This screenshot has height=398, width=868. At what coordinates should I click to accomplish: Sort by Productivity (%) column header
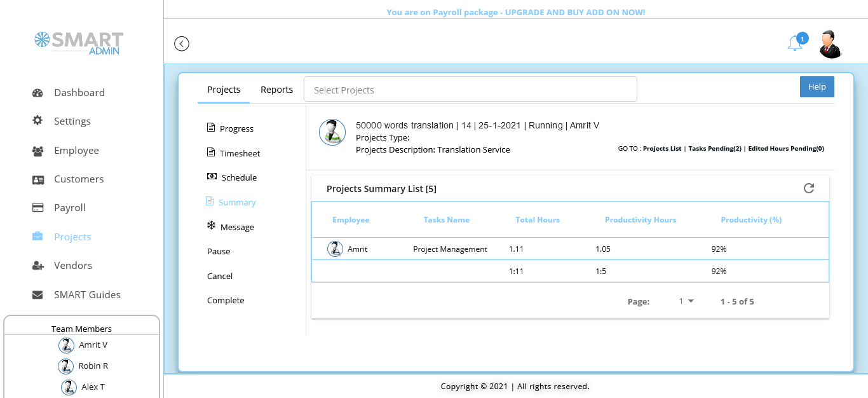pyautogui.click(x=750, y=220)
